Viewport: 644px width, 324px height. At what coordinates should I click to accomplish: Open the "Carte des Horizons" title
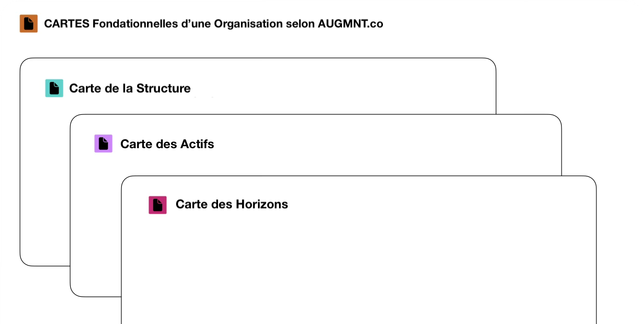click(x=231, y=204)
